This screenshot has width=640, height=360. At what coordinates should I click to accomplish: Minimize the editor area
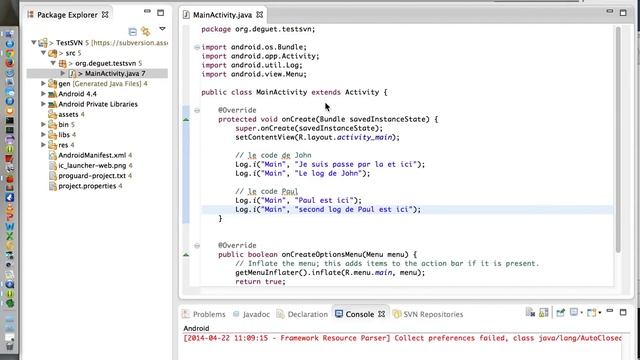[x=610, y=11]
